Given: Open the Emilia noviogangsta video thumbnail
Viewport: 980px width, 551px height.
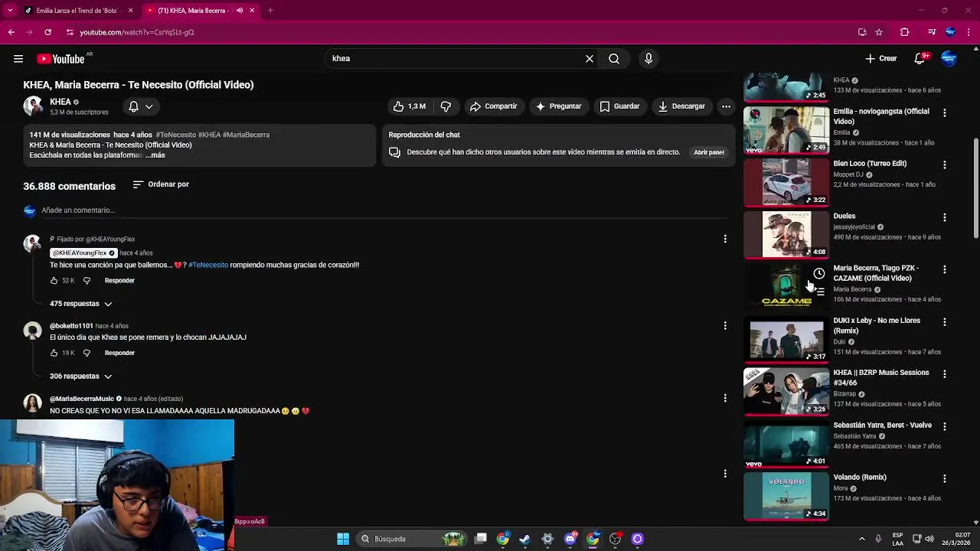Looking at the screenshot, I should coord(786,129).
